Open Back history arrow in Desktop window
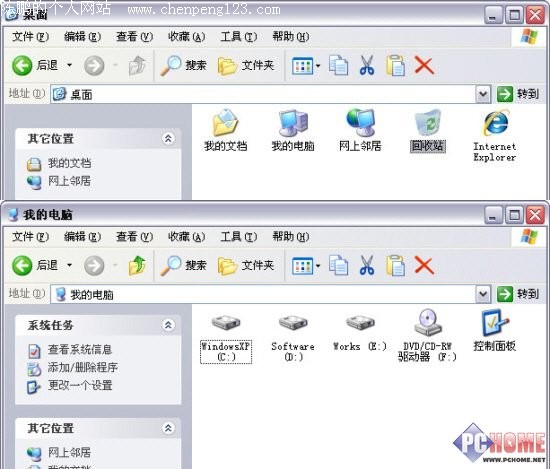Image resolution: width=550 pixels, height=469 pixels. 69,65
